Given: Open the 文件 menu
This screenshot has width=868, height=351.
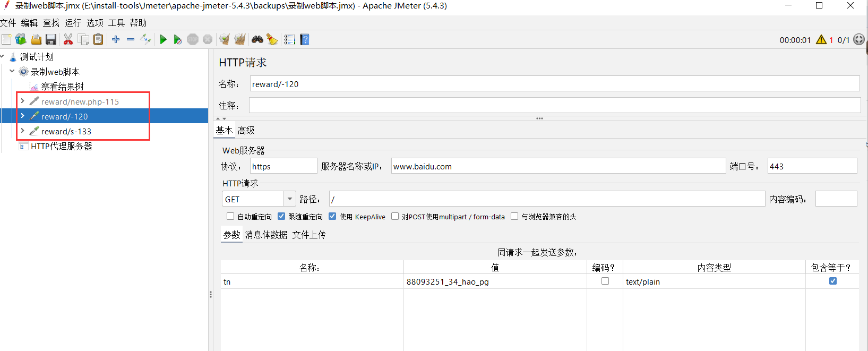Looking at the screenshot, I should pos(8,23).
